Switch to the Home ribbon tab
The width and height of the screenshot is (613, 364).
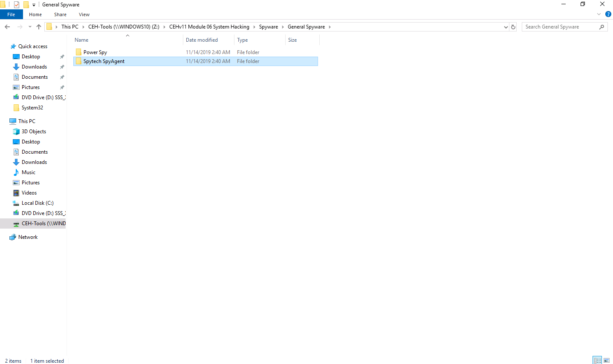click(x=35, y=14)
